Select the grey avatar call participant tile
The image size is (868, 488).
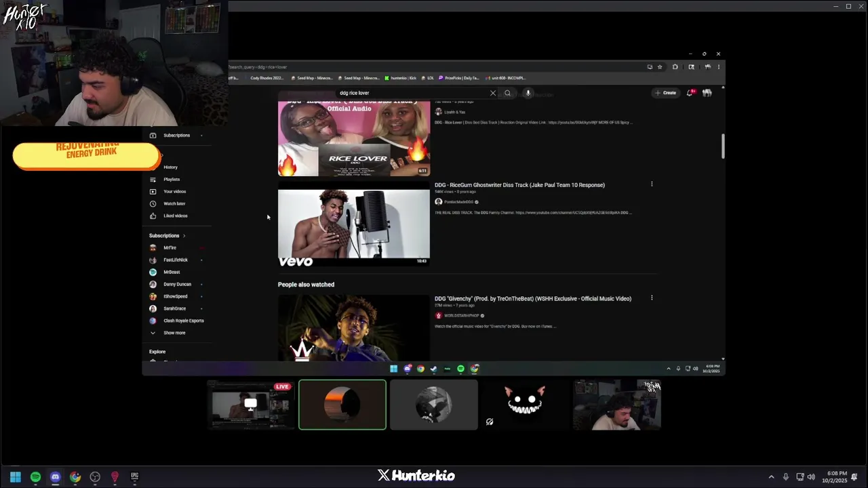434,405
